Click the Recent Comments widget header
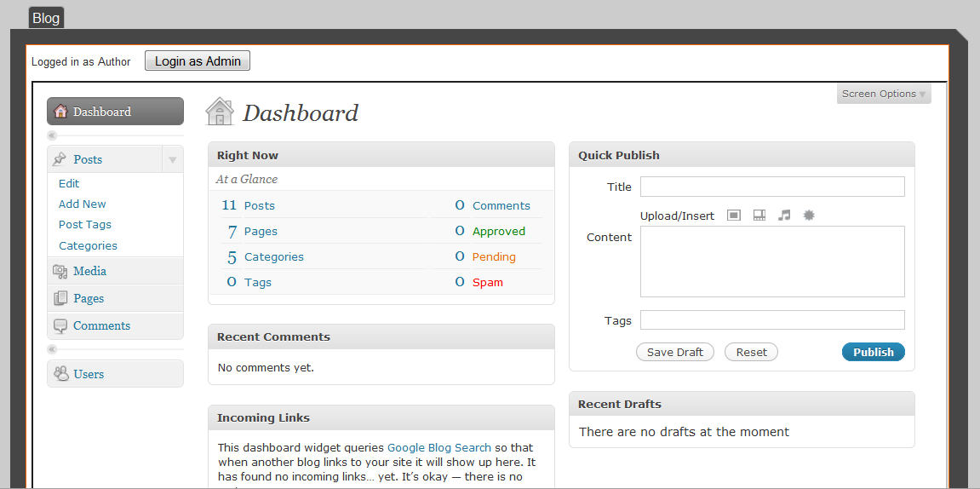Viewport: 980px width, 489px height. [381, 337]
